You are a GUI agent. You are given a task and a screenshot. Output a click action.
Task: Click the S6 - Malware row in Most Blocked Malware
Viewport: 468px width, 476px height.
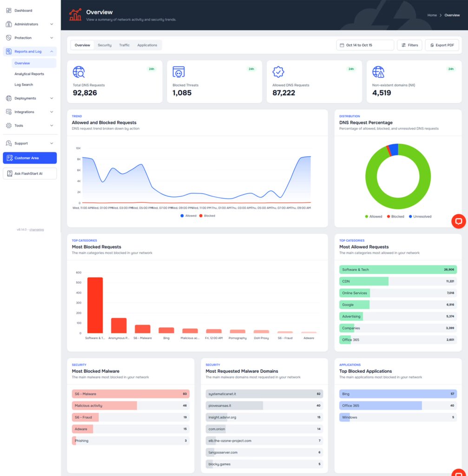[131, 394]
